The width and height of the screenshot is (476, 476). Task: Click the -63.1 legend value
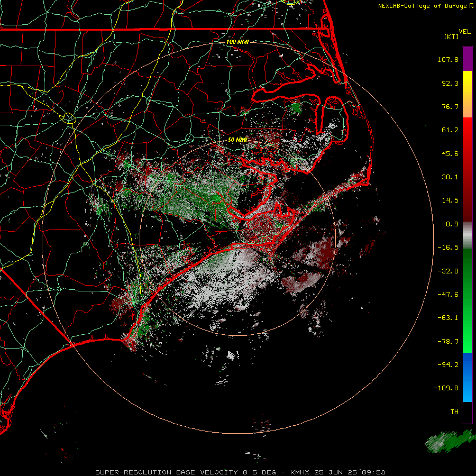[x=448, y=318]
